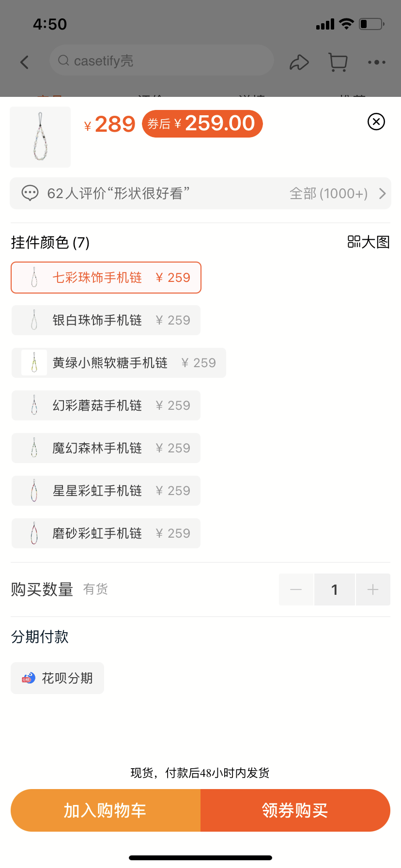401x868 pixels.
Task: Close the product options sheet
Action: pos(376,122)
